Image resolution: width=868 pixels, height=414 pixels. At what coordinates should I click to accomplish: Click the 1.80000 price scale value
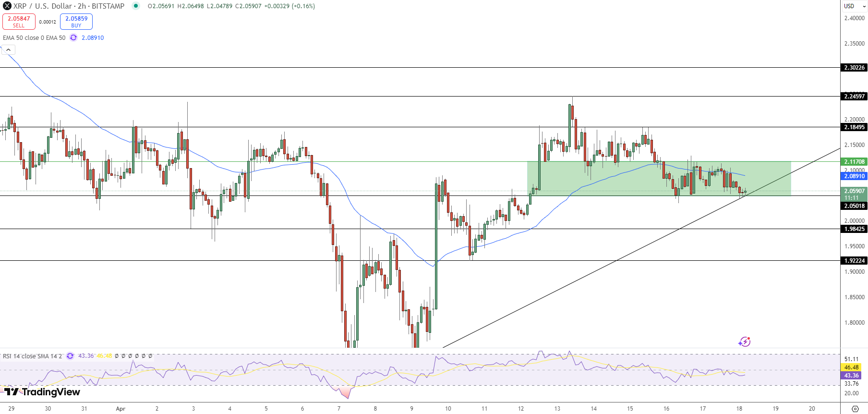coord(854,323)
